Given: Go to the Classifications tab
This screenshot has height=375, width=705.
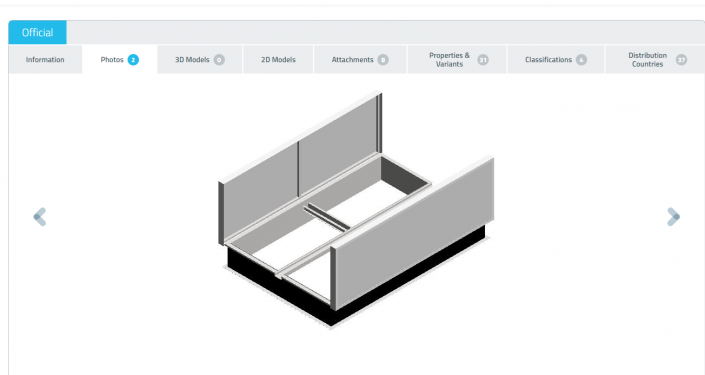Looking at the screenshot, I should 556,59.
